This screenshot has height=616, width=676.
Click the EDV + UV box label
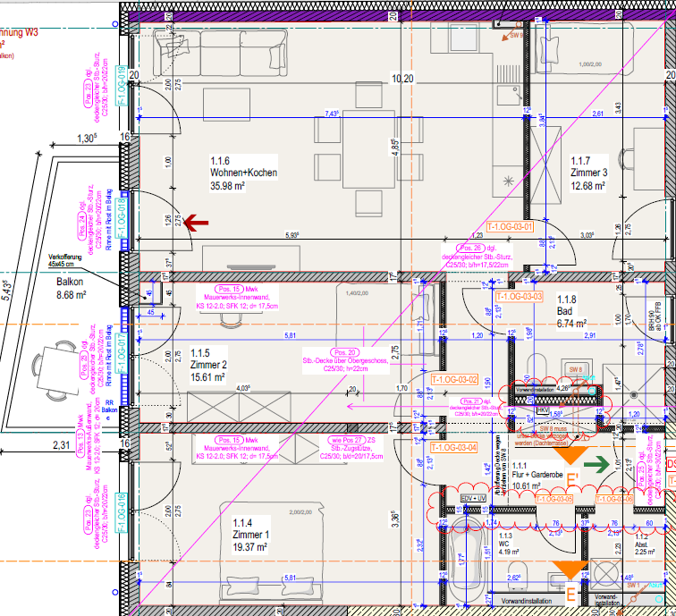click(x=473, y=498)
